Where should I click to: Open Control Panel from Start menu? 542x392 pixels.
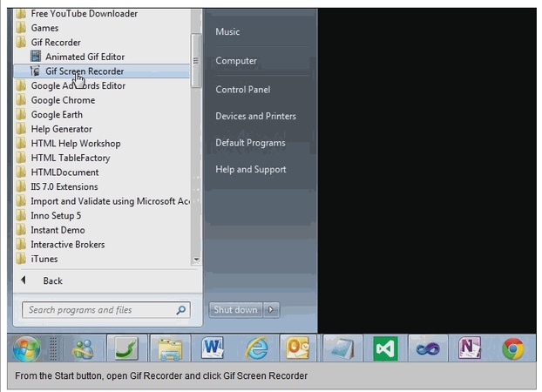coord(242,89)
